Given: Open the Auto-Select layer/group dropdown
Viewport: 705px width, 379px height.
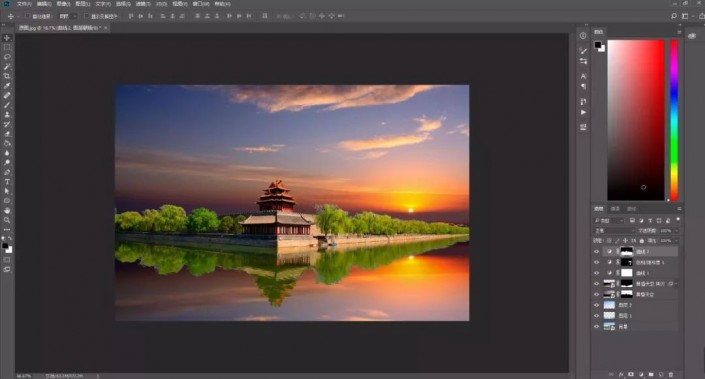Looking at the screenshot, I should coord(67,16).
